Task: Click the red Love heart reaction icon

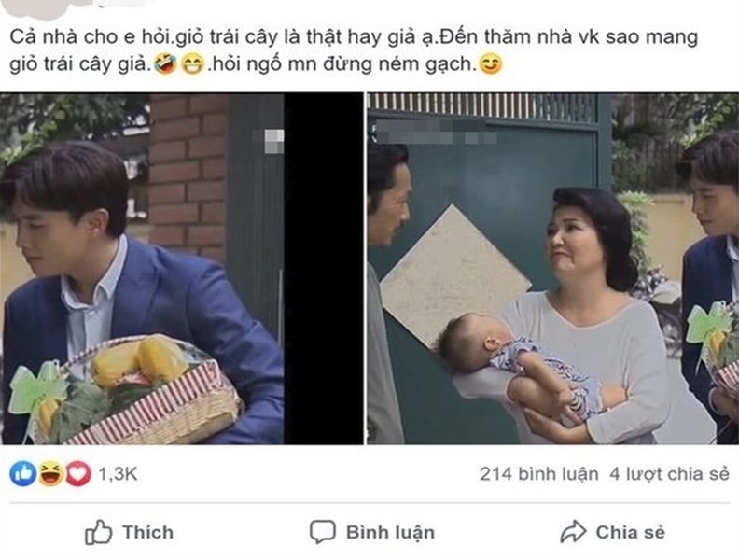Action: point(78,474)
